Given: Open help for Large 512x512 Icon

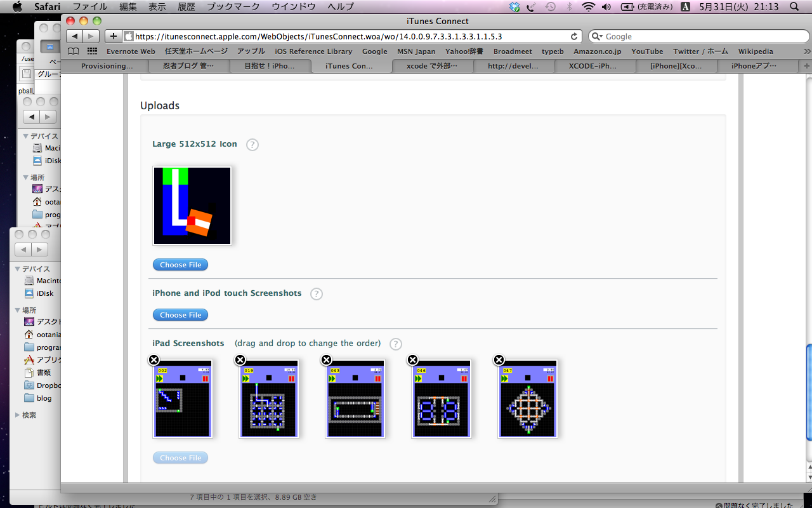Looking at the screenshot, I should click(x=252, y=145).
